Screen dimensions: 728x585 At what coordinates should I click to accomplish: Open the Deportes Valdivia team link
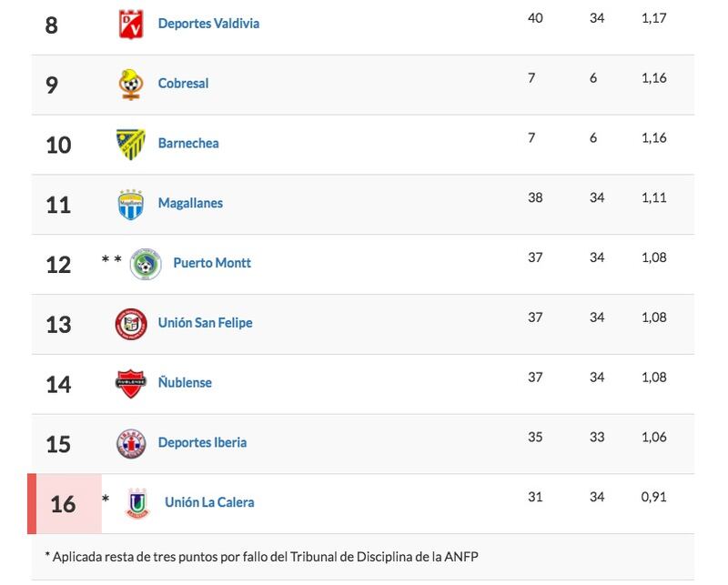[208, 24]
